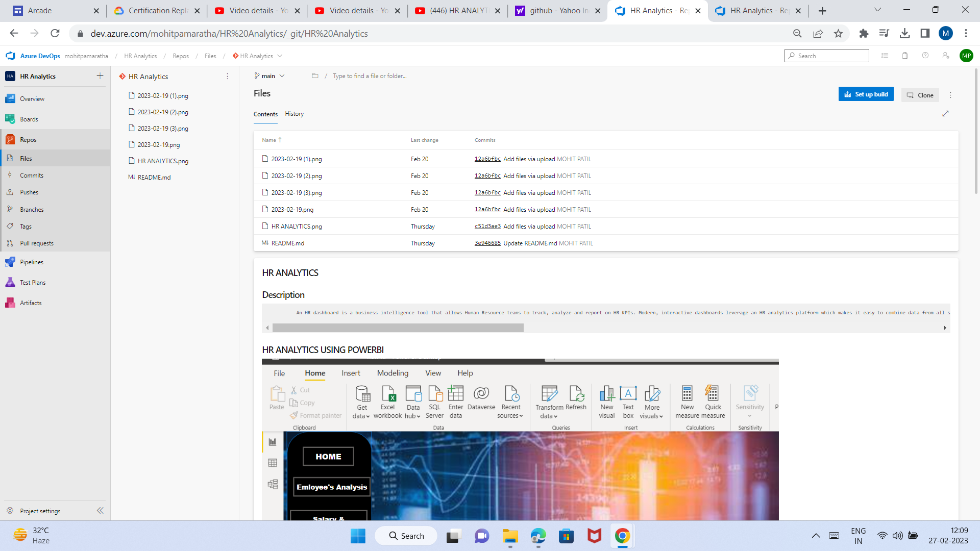
Task: Open the Pipelines section
Action: pos(32,262)
